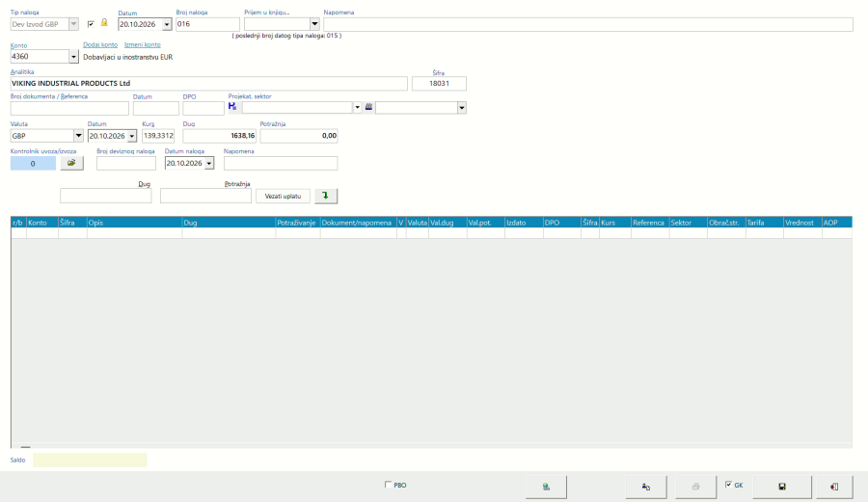Enable the PBO checkbox
The image size is (868, 502).
pyautogui.click(x=388, y=485)
